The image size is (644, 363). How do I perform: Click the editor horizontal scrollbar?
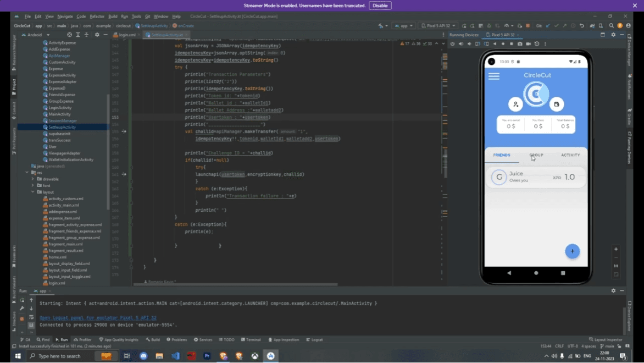pos(235,284)
